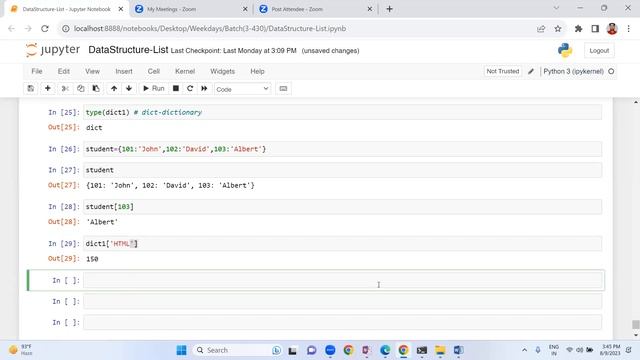Reload the page

45,29
